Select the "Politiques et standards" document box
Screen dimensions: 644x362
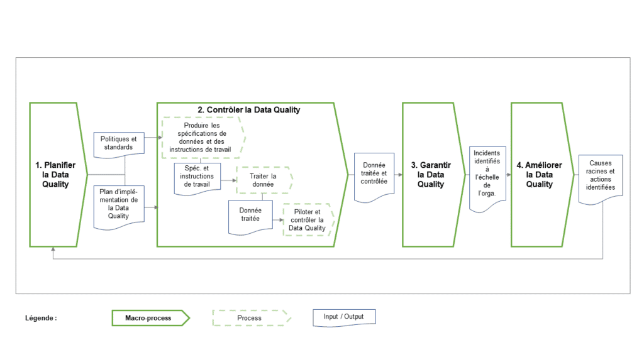tap(118, 143)
